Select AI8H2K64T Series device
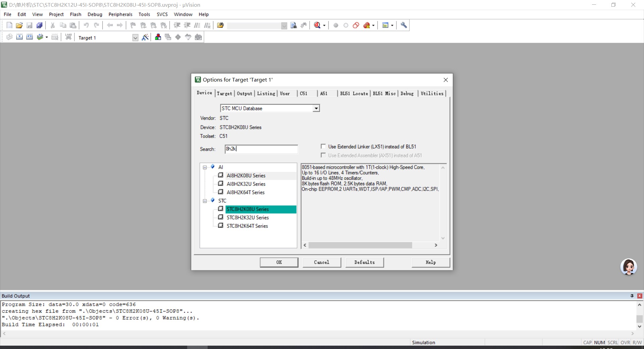Screen dimensions: 644x349 click(246, 192)
